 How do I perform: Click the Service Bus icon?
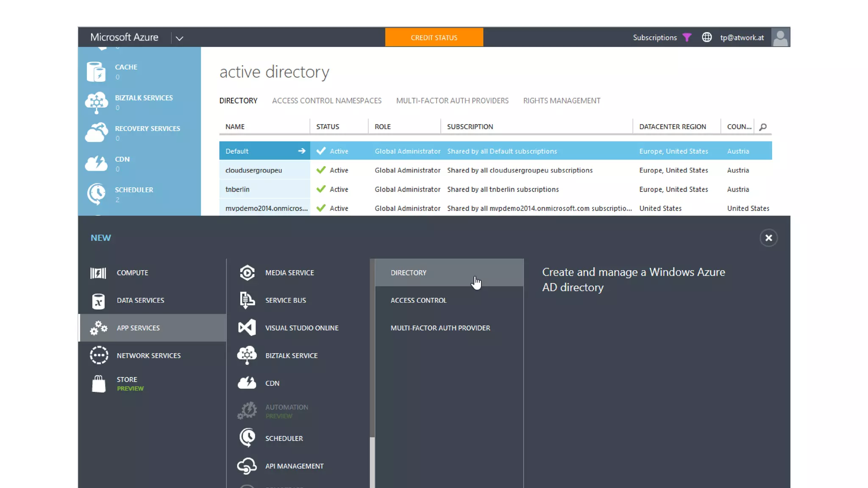click(x=247, y=300)
